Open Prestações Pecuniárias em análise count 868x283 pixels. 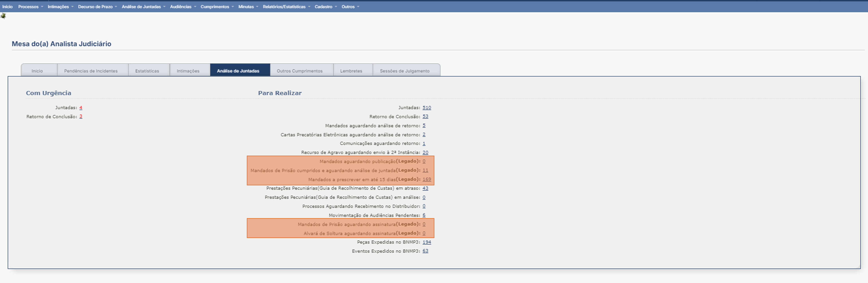424,197
